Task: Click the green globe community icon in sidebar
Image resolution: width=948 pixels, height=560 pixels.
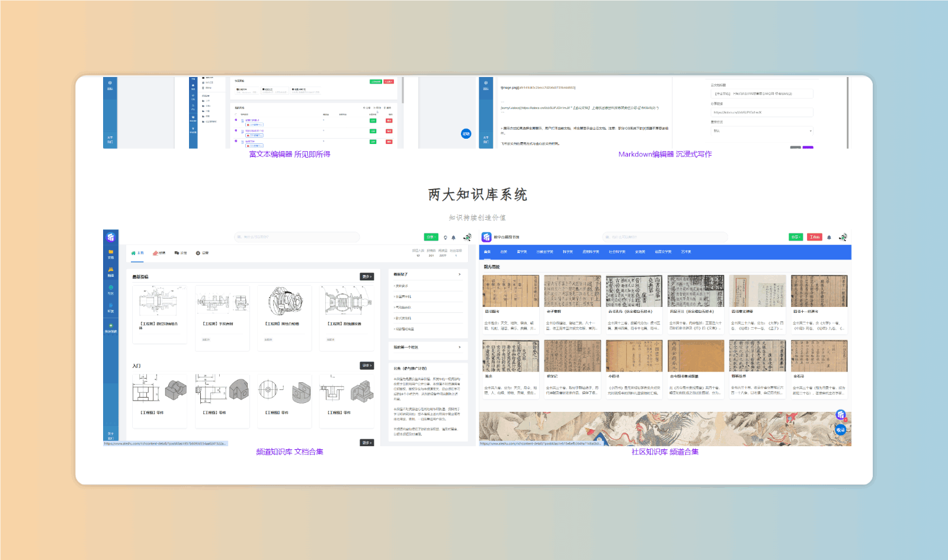Action: tap(111, 288)
